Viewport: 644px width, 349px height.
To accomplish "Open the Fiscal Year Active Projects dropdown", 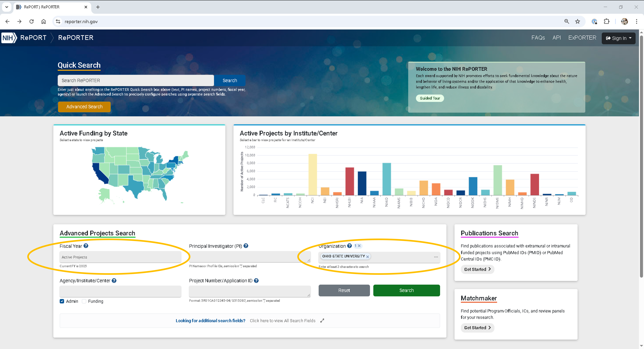I will tap(120, 257).
